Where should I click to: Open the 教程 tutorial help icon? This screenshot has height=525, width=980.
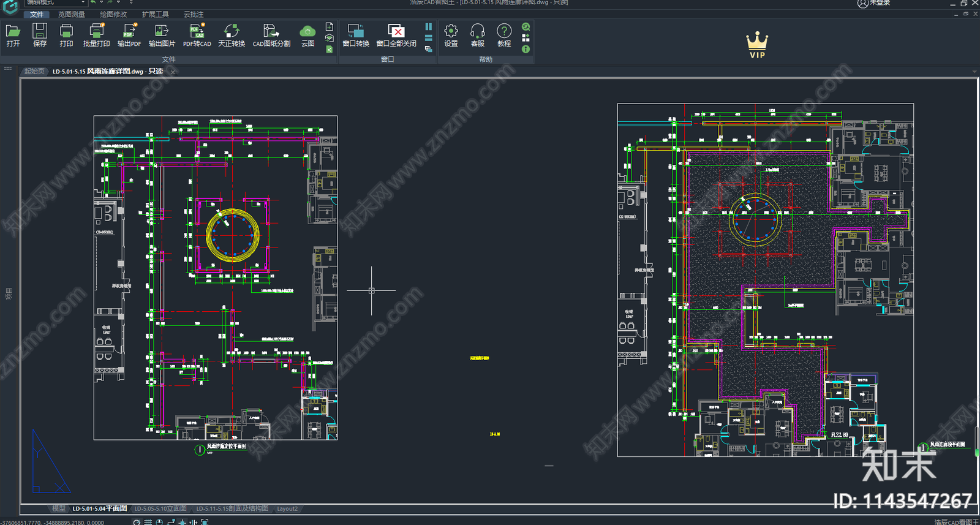pos(504,36)
